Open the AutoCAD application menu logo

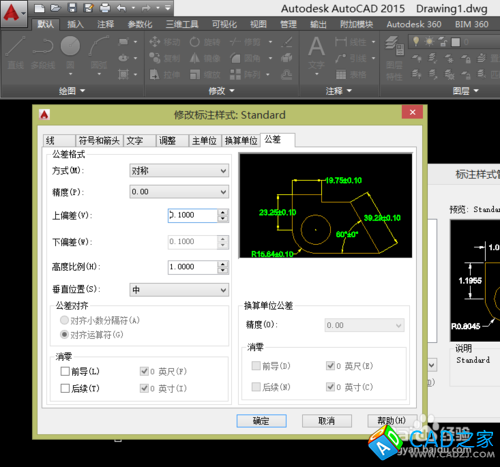pyautogui.click(x=13, y=13)
